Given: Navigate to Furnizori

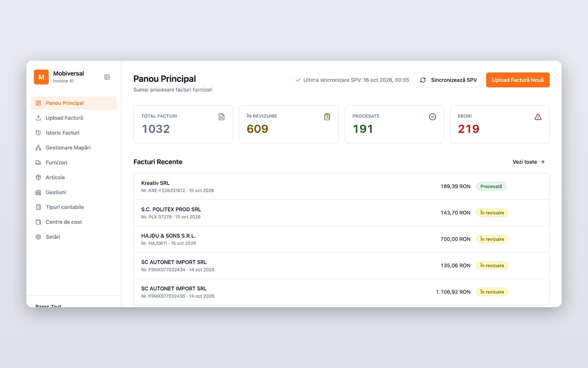Looking at the screenshot, I should pos(74,163).
